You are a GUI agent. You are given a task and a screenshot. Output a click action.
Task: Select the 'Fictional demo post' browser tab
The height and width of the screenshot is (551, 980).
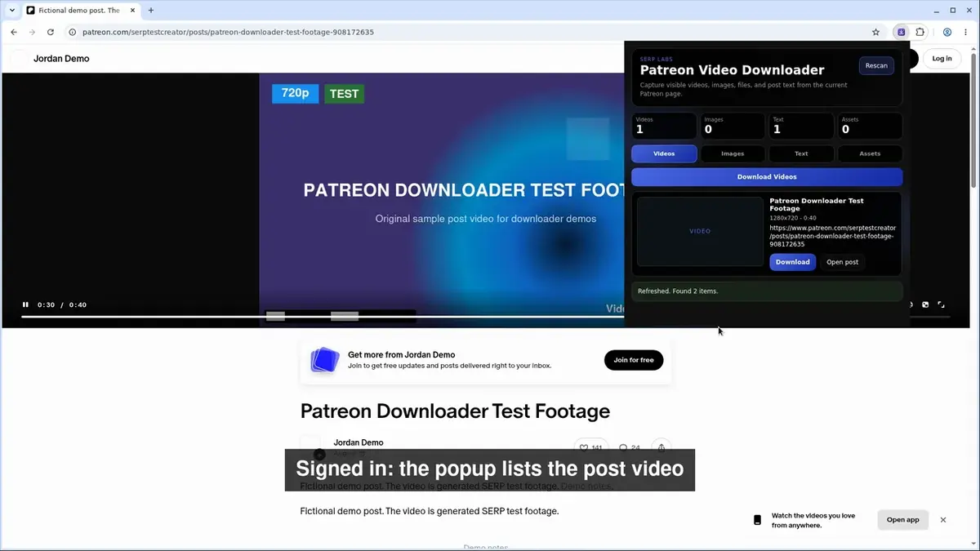click(80, 11)
